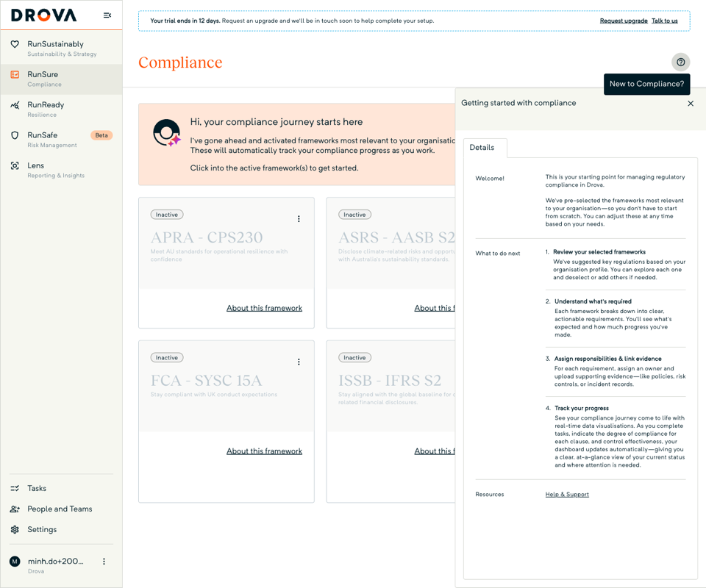Click the user avatar M icon

15,562
